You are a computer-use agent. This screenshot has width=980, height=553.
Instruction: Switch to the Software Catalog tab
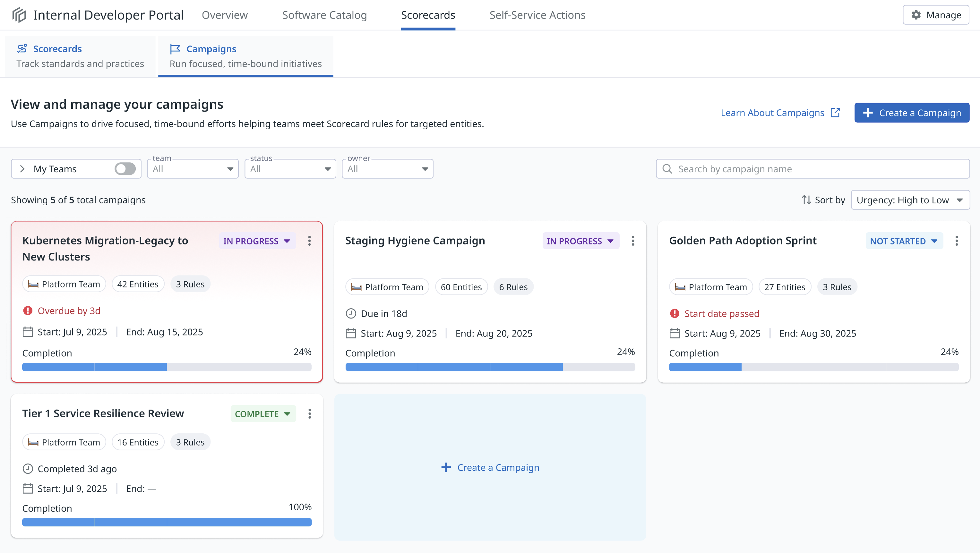[324, 15]
